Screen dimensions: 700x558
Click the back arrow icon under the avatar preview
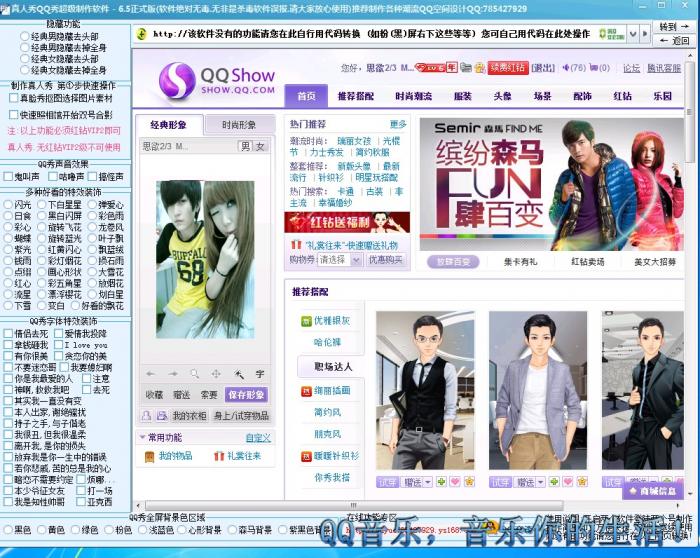click(x=150, y=374)
